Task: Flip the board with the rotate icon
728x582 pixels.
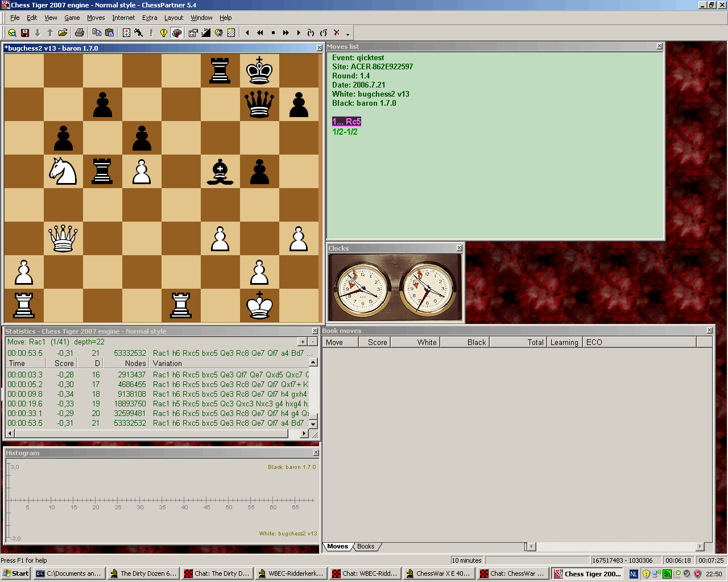Action: [x=126, y=33]
